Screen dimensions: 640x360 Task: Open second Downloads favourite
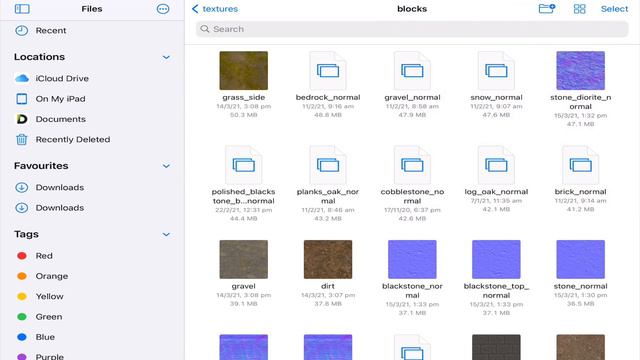click(60, 208)
